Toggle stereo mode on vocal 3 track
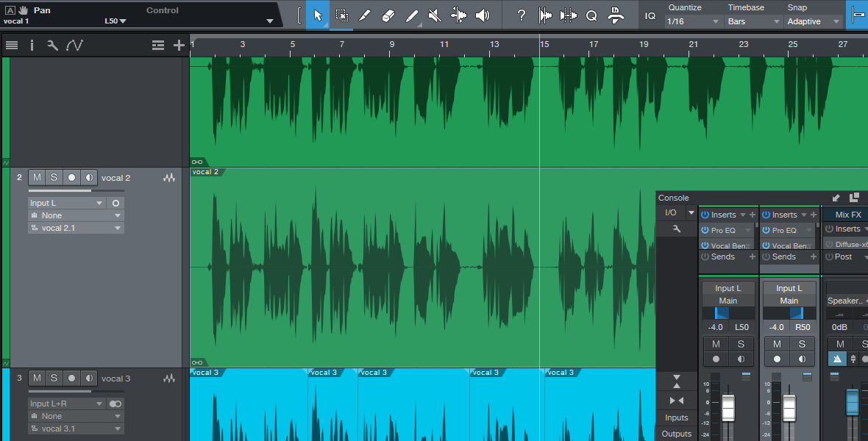The width and height of the screenshot is (868, 441). click(x=115, y=404)
